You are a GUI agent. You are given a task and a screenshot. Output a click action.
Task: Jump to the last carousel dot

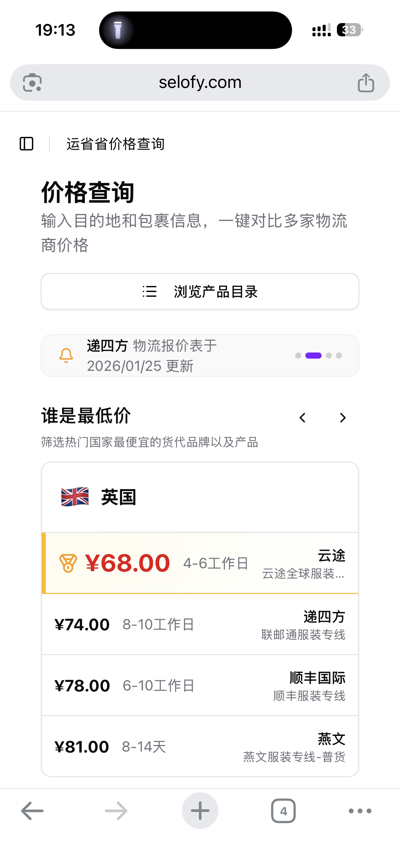pyautogui.click(x=339, y=356)
